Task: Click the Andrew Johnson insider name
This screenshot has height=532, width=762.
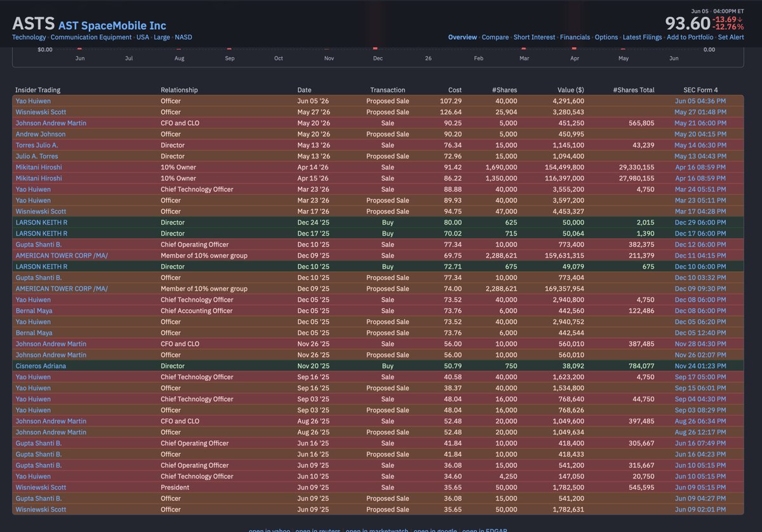Action: 40,134
